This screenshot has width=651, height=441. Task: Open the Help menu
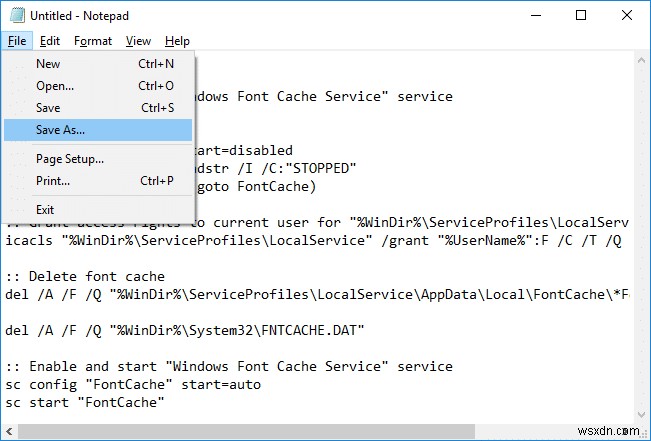click(177, 41)
